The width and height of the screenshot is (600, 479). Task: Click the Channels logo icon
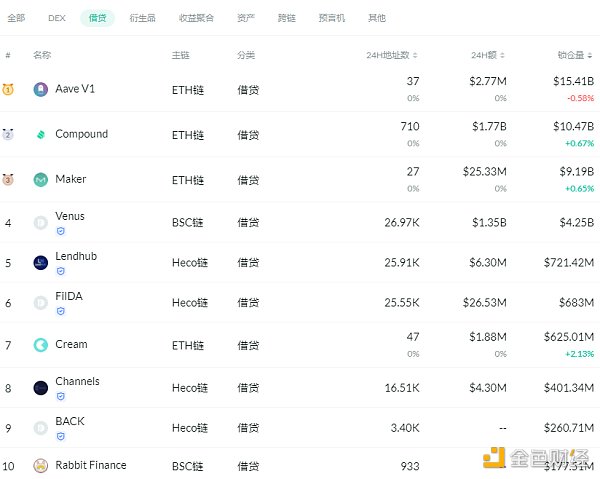point(40,388)
